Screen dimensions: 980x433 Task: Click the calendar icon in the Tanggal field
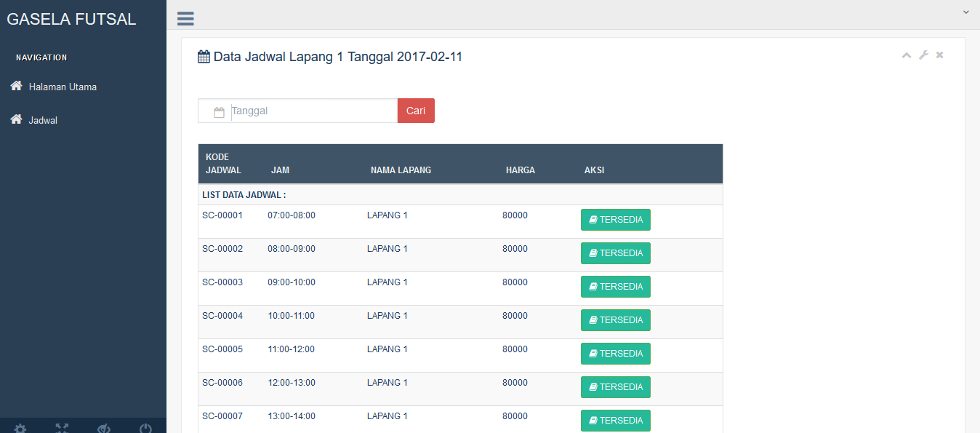pyautogui.click(x=219, y=110)
